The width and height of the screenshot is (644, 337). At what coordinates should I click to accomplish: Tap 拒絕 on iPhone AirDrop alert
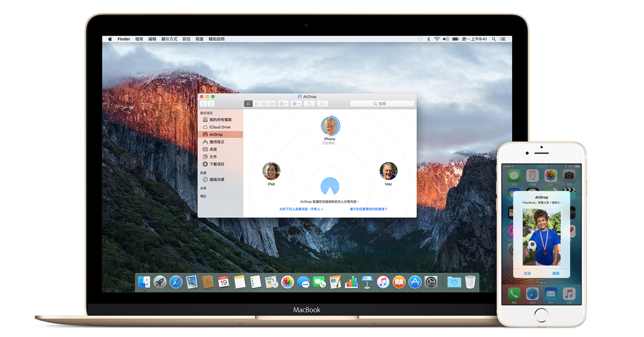tap(528, 273)
